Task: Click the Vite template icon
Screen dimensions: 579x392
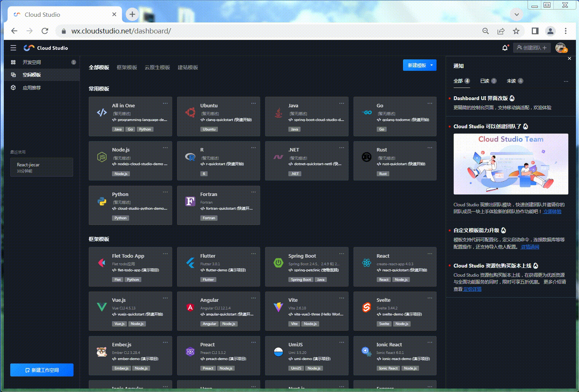Action: 278,307
